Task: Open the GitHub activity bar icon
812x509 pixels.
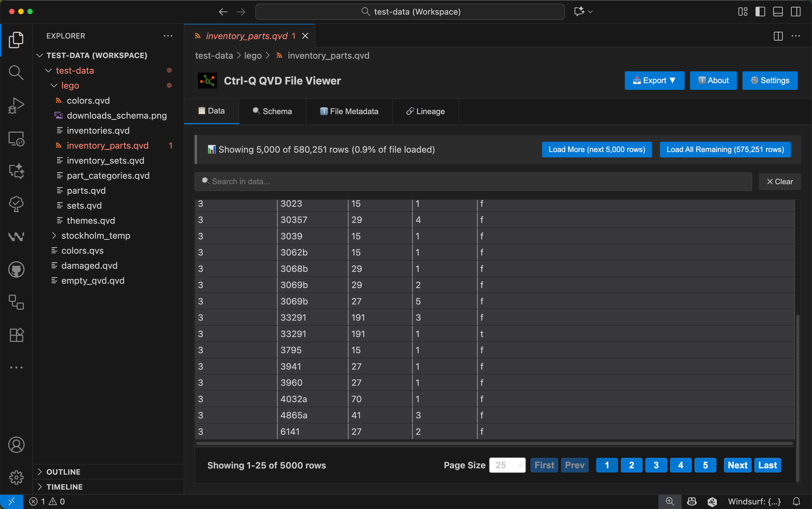Action: coord(16,270)
